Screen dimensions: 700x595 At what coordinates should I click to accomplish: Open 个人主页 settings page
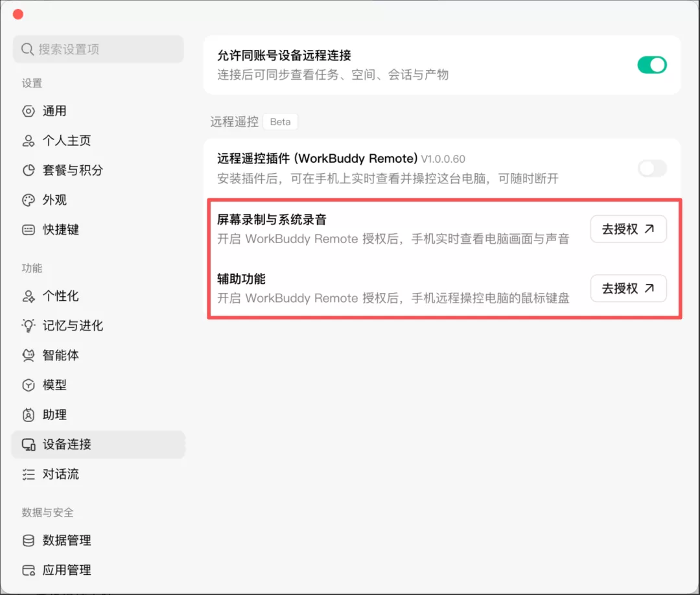[99, 141]
